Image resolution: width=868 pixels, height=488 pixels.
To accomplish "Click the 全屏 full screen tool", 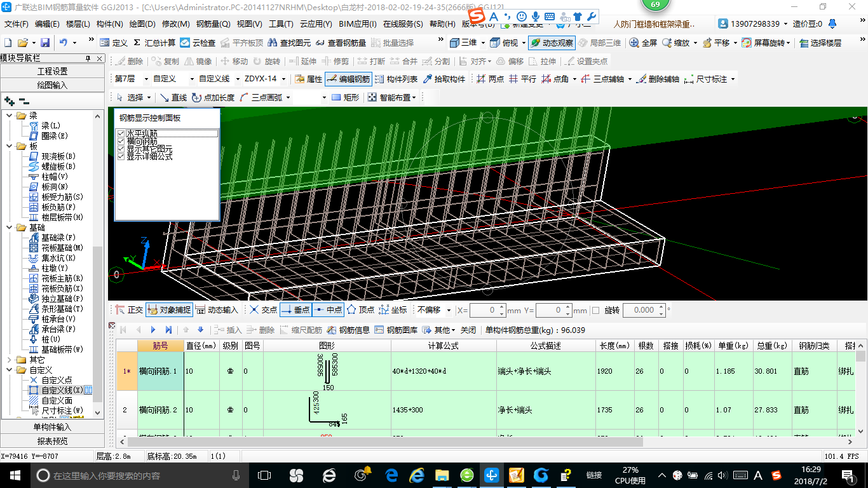I will coord(643,43).
